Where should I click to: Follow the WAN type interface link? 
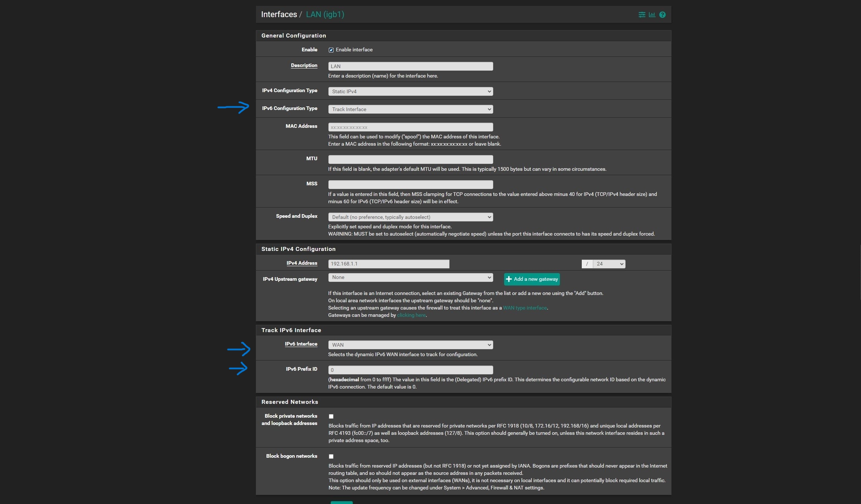(525, 308)
